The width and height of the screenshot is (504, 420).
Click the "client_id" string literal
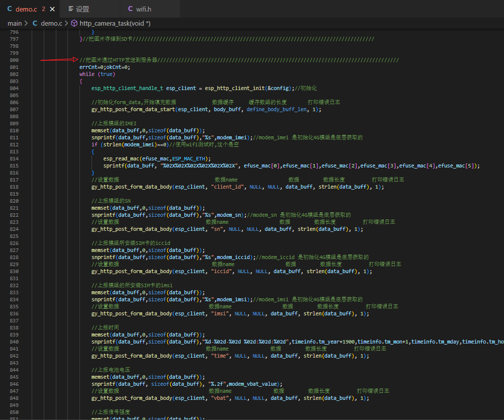(227, 187)
